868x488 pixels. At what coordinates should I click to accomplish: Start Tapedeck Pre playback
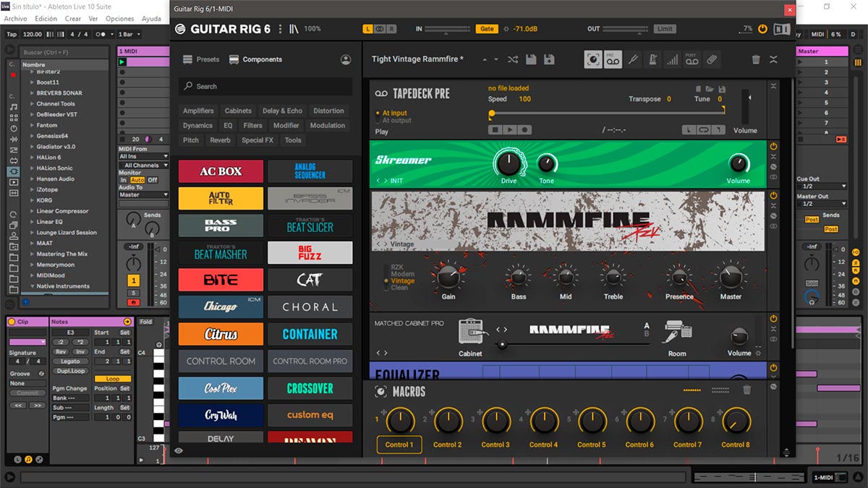point(510,130)
